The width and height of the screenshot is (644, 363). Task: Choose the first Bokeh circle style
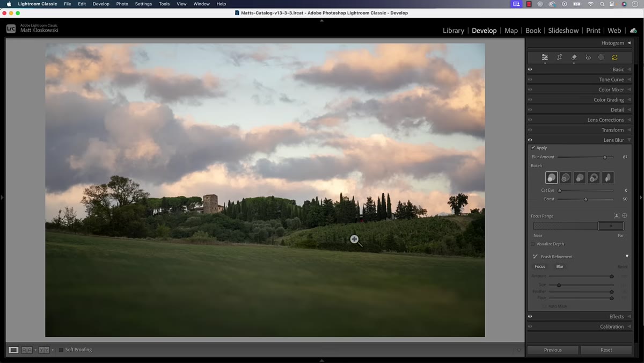click(552, 178)
